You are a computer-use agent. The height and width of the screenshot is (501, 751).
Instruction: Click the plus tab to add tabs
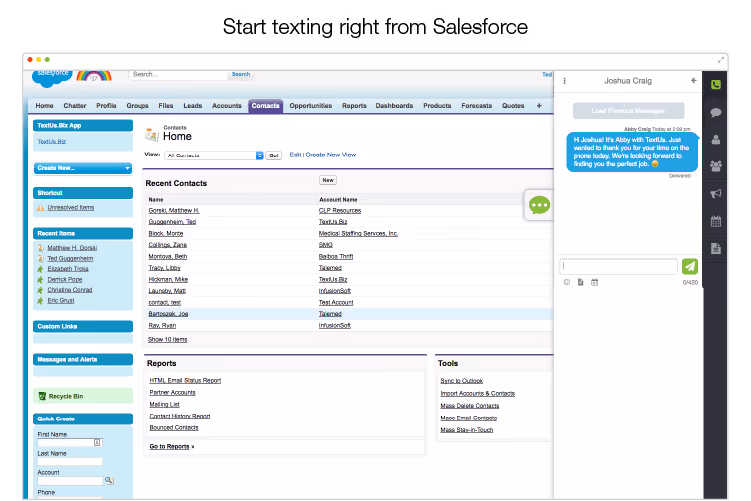(539, 105)
